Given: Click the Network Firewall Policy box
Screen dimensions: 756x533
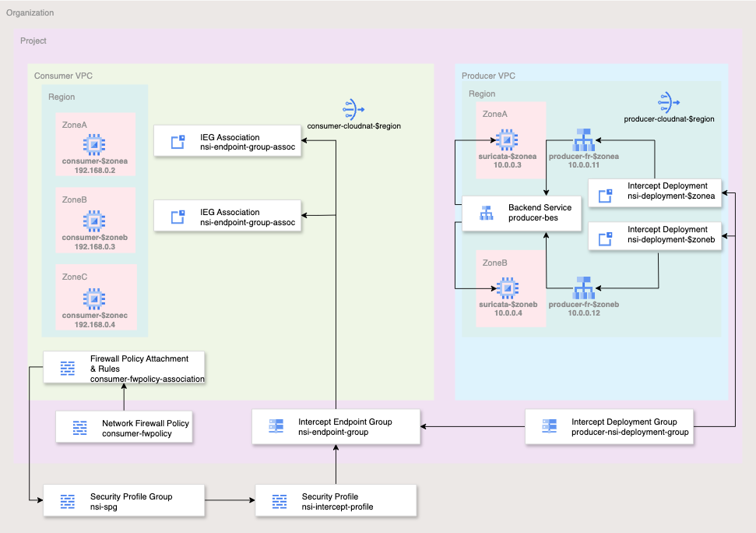Looking at the screenshot, I should point(125,428).
